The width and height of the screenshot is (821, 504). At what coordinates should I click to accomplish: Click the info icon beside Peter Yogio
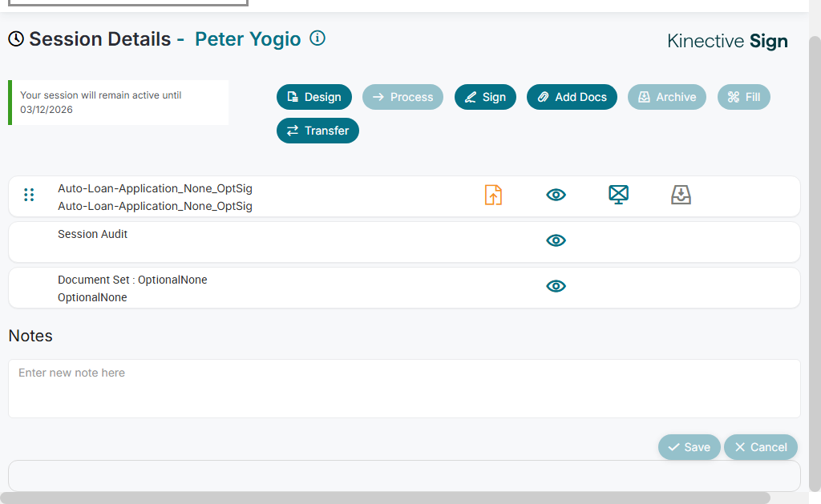click(317, 38)
